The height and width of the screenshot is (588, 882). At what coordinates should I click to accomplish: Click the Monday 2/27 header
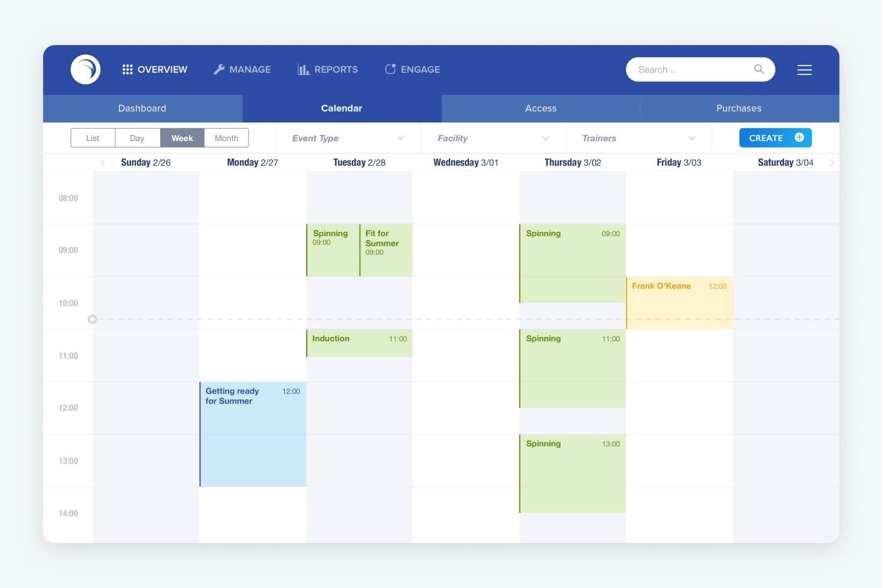tap(253, 162)
